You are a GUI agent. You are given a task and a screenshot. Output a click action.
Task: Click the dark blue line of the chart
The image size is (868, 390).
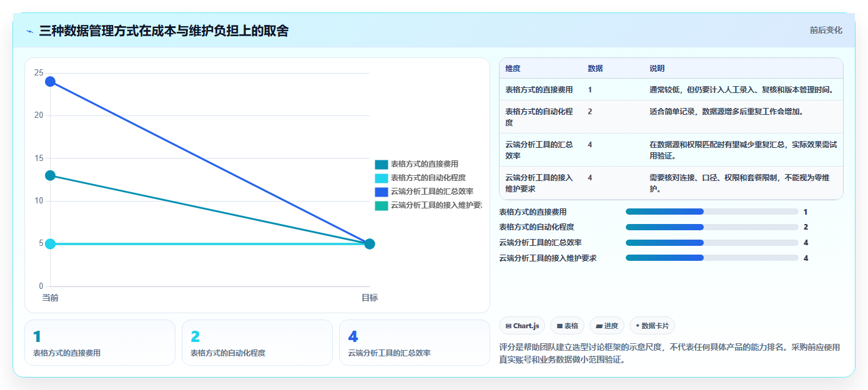(210, 162)
